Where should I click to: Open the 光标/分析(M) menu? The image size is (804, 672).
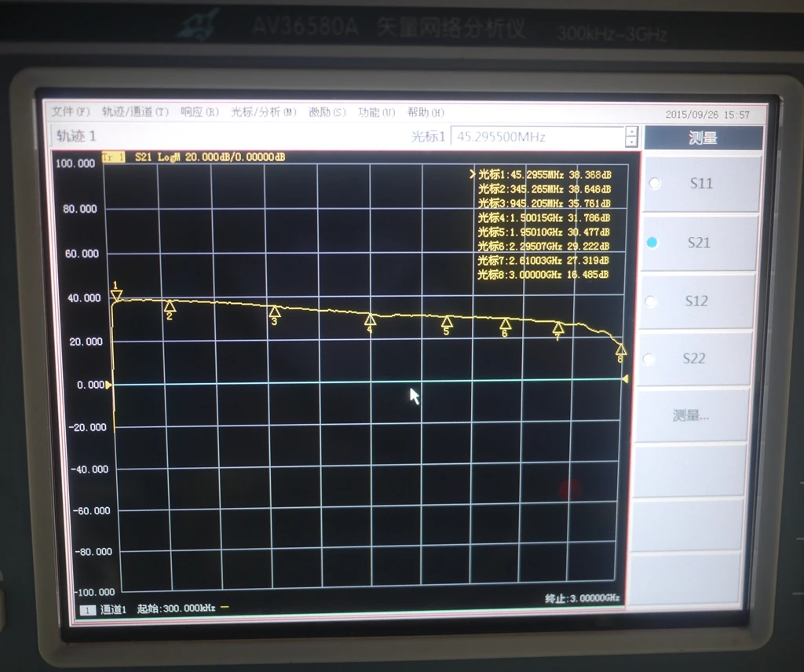point(264,111)
